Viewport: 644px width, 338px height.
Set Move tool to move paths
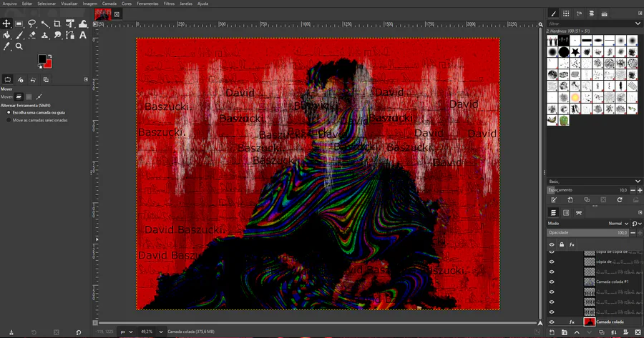39,96
